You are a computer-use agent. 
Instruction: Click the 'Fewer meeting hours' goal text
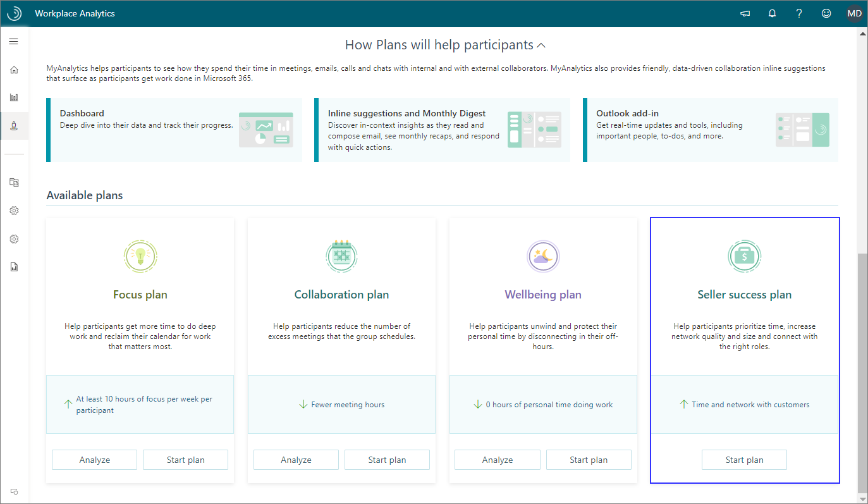coord(348,405)
